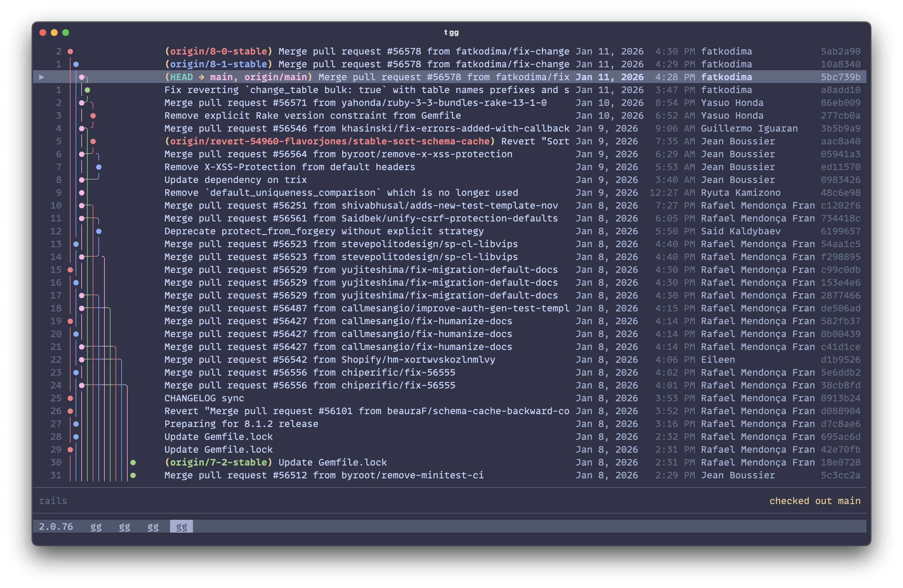Click the graph node for the CHANGELOG sync commit
Viewport: 903px width, 588px height.
70,398
